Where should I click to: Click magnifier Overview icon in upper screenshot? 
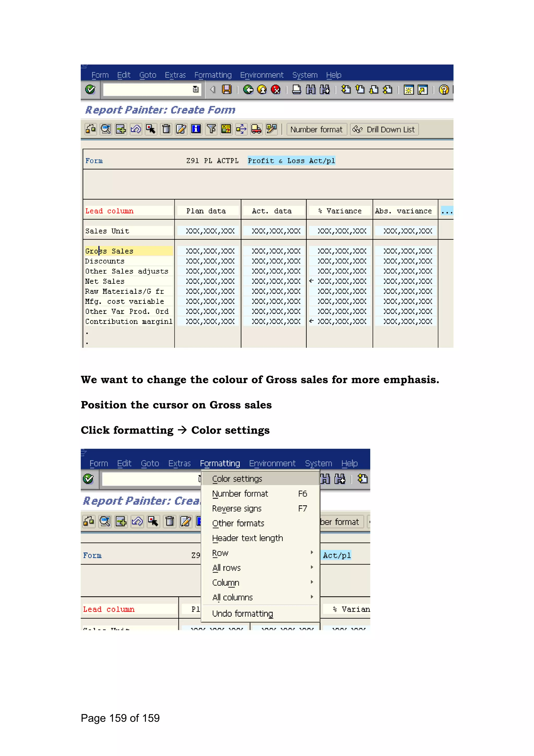[x=106, y=129]
